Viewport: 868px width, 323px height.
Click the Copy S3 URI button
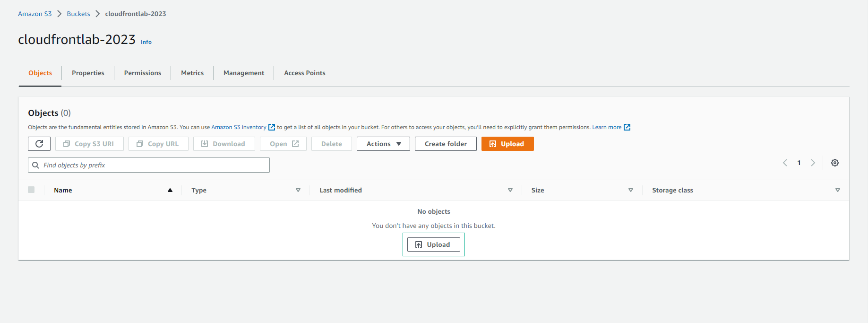tap(89, 144)
